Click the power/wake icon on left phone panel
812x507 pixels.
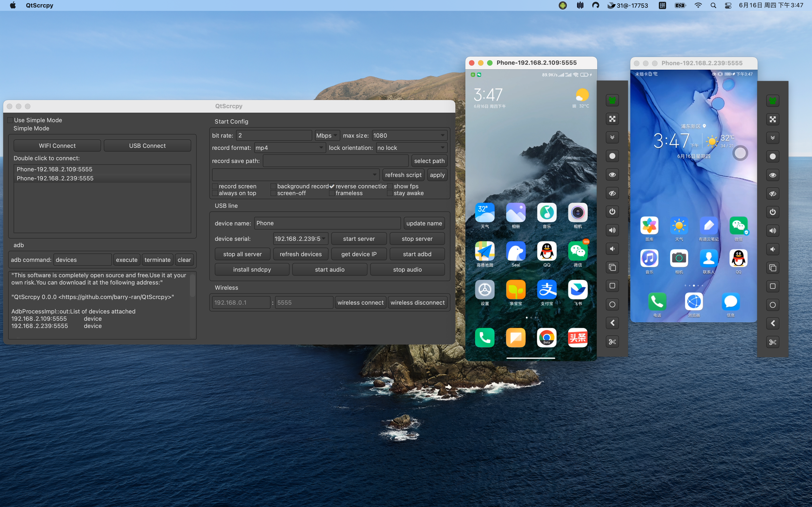[x=612, y=211]
